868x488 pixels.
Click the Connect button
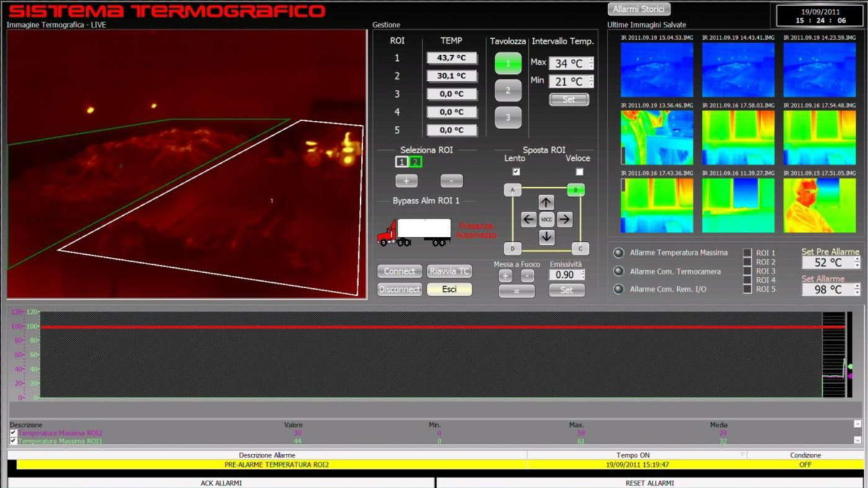[400, 271]
